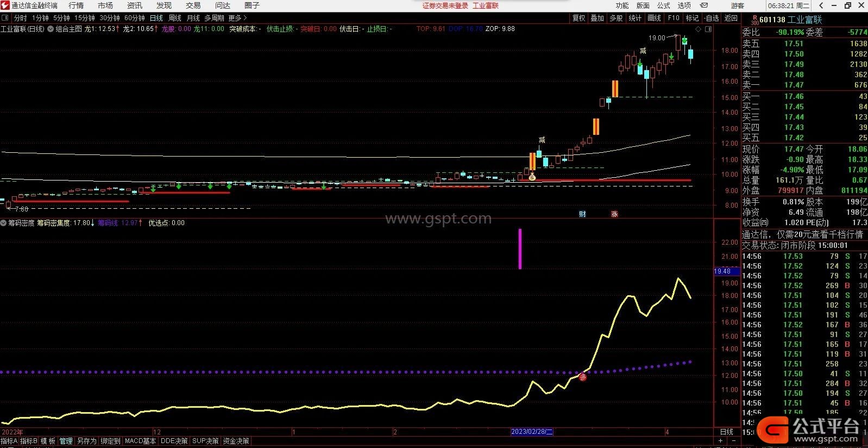Click the red 多 signal dot on indicator
This screenshot has width=868, height=448.
(583, 377)
